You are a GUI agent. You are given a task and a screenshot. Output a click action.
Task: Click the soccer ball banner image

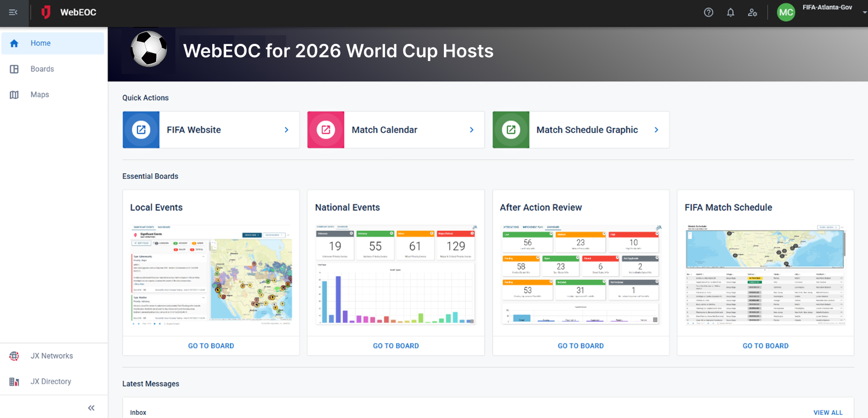(149, 49)
